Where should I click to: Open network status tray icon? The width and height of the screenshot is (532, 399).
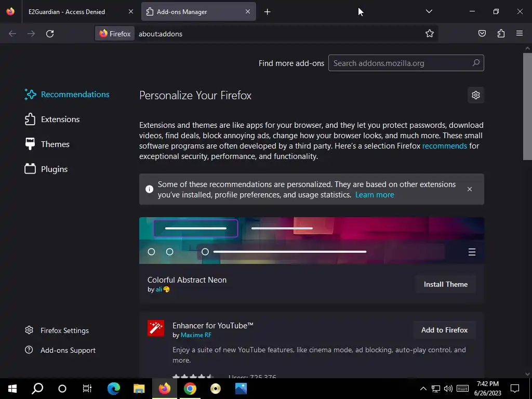click(x=436, y=389)
